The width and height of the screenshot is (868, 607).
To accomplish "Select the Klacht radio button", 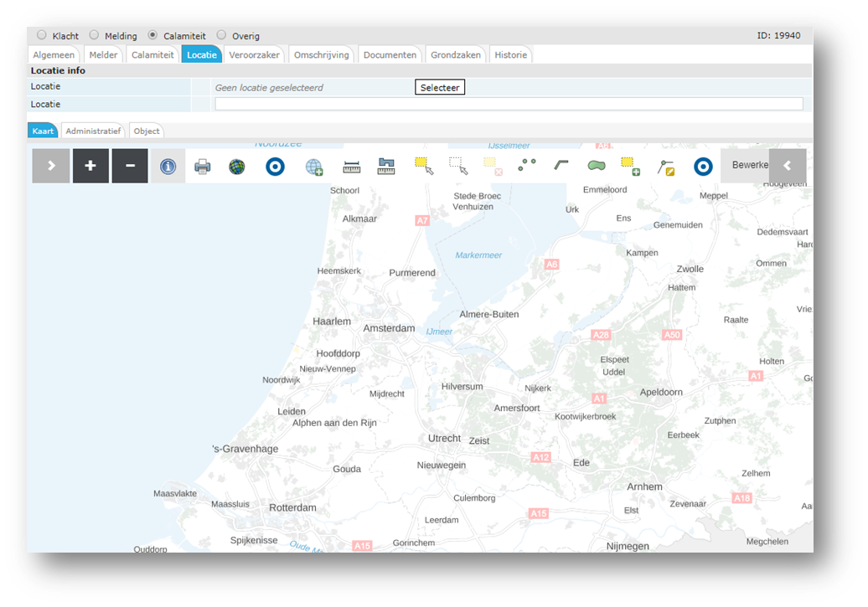I will pyautogui.click(x=42, y=35).
